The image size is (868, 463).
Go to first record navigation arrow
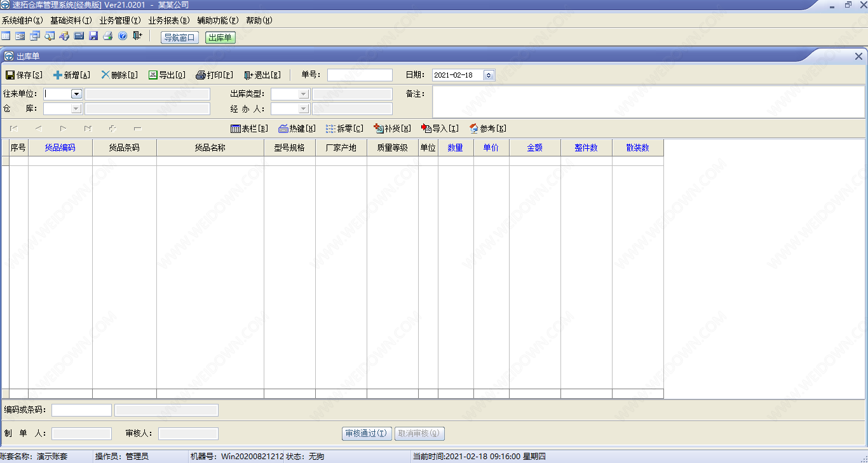(14, 128)
